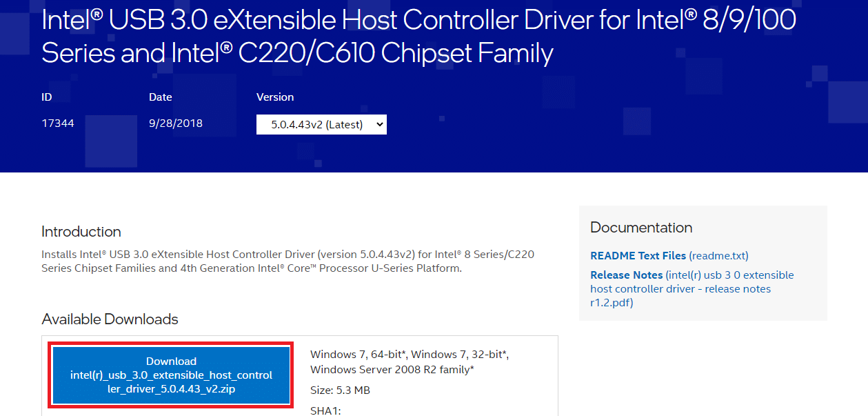Click the page title Intel USB 3.0 eXtensible Host Controller Driver
Screen dimensions: 868x416
(418, 36)
